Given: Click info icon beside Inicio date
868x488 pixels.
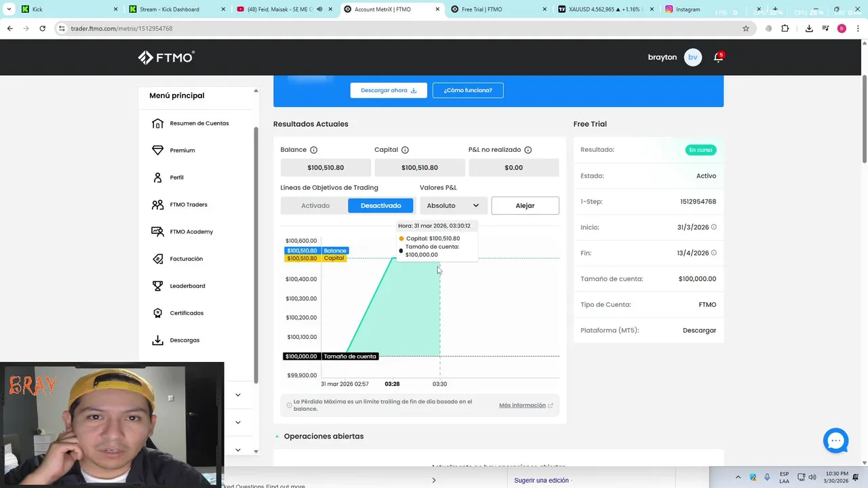Looking at the screenshot, I should click(x=713, y=227).
